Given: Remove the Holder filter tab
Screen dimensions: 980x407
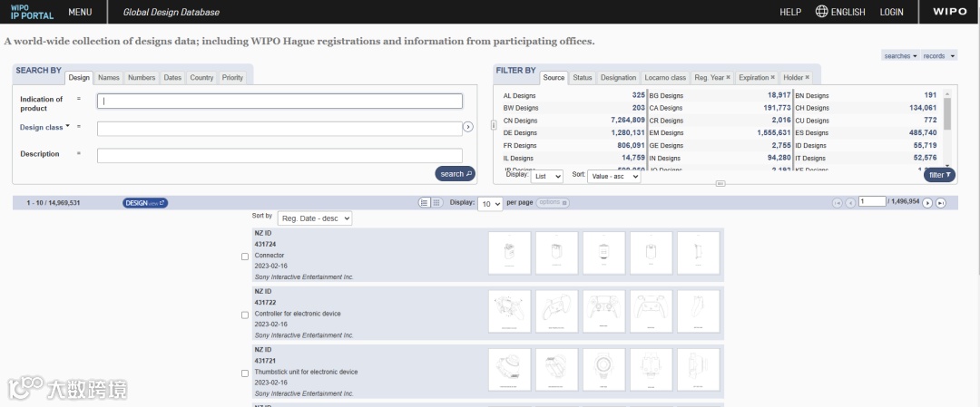Looking at the screenshot, I should pyautogui.click(x=808, y=77).
